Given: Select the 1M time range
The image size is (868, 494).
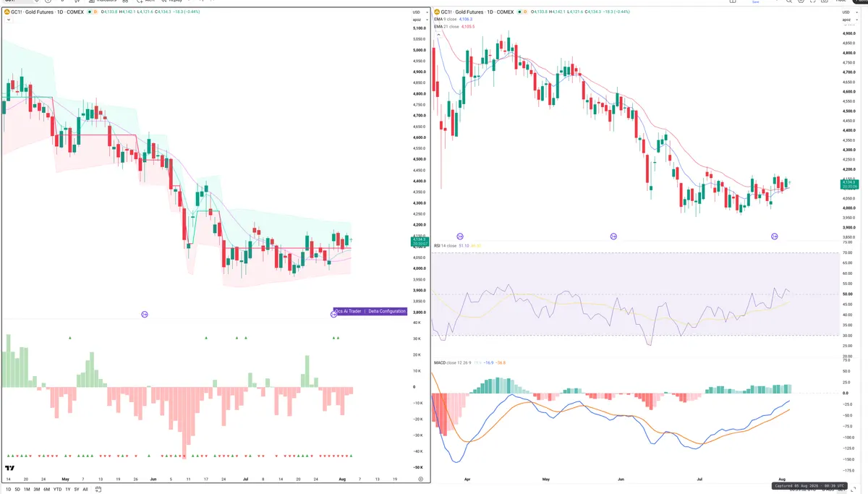Looking at the screenshot, I should coord(27,490).
